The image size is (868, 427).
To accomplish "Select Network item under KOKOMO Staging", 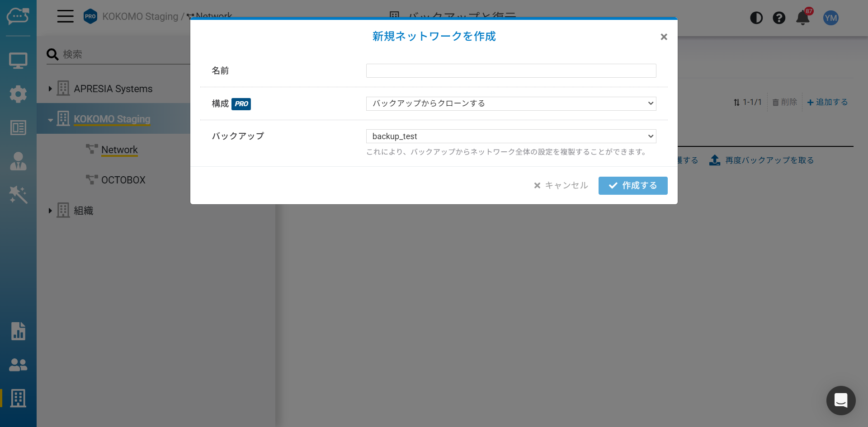I will [x=119, y=150].
